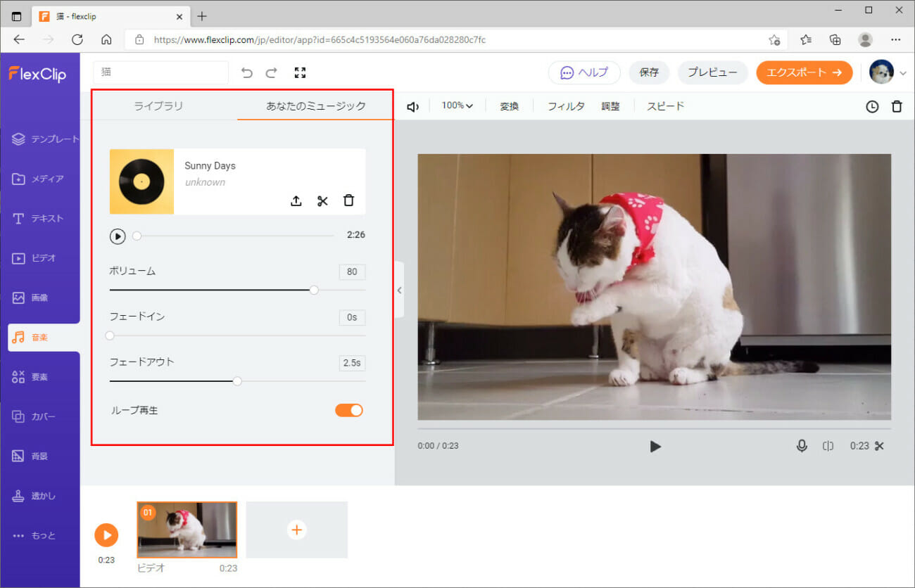This screenshot has height=588, width=915.
Task: Click the プレビュー preview button
Action: 712,72
